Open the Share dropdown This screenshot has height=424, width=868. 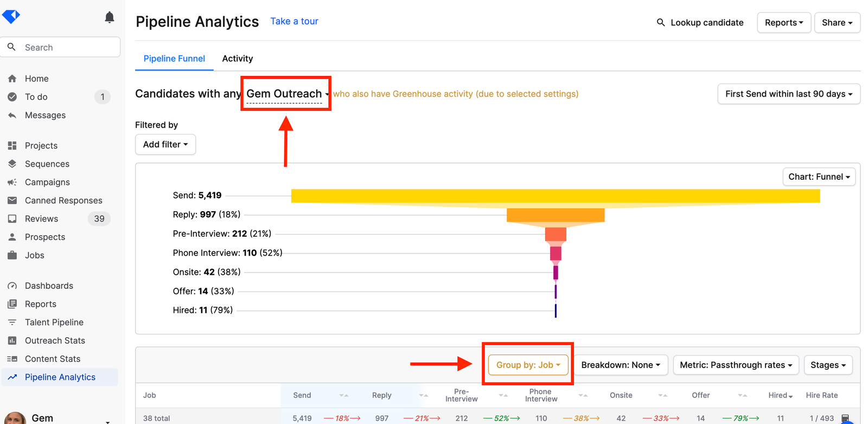(837, 22)
